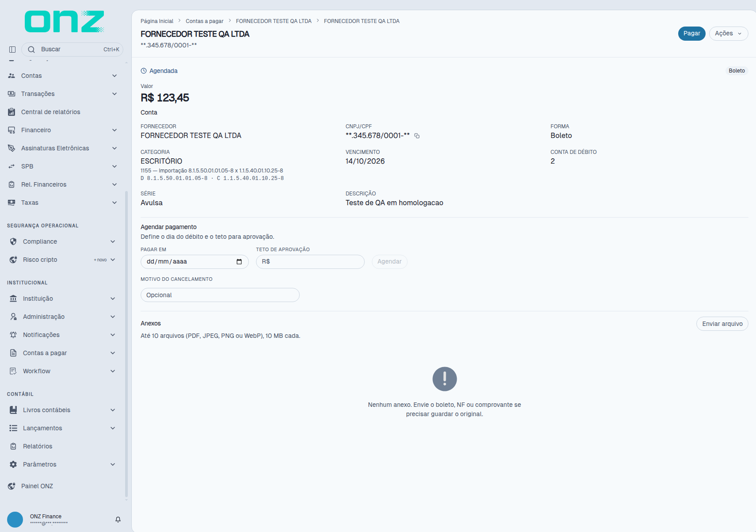Click the Relatórios clipboard icon
Image resolution: width=756 pixels, height=532 pixels.
[13, 446]
